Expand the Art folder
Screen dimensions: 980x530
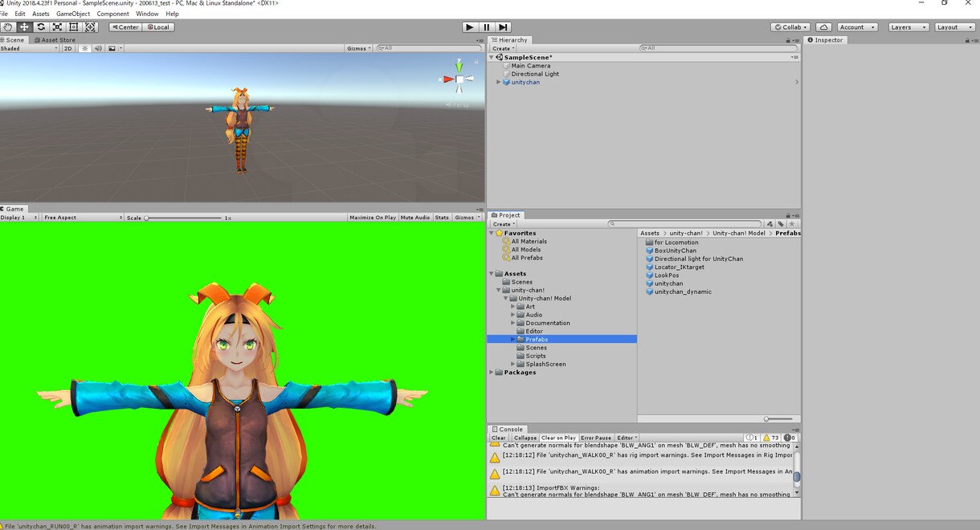(512, 307)
